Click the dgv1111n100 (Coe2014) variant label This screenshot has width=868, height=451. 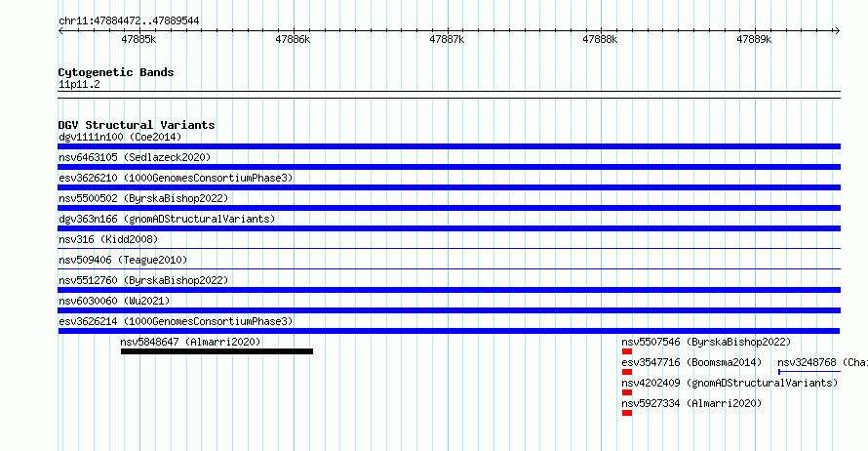[120, 137]
